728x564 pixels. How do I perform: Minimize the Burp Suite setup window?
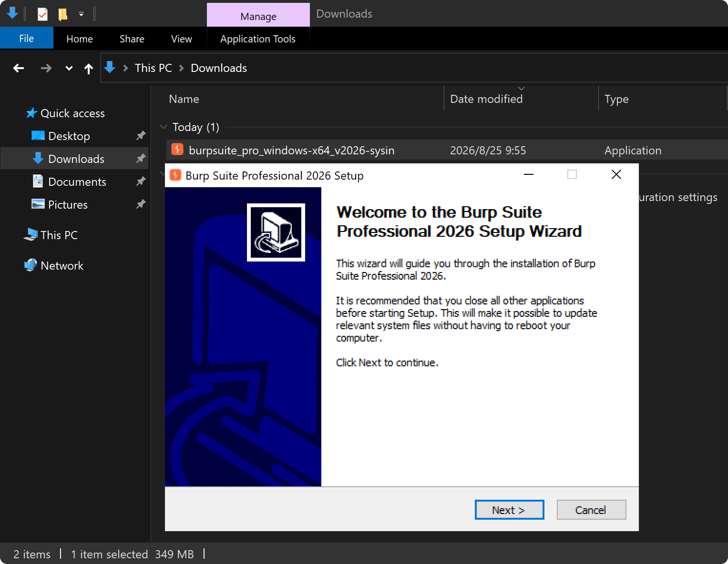(x=529, y=174)
